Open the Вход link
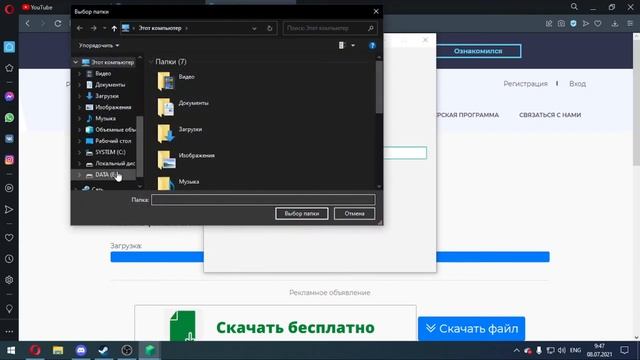This screenshot has width=640, height=360. point(578,84)
